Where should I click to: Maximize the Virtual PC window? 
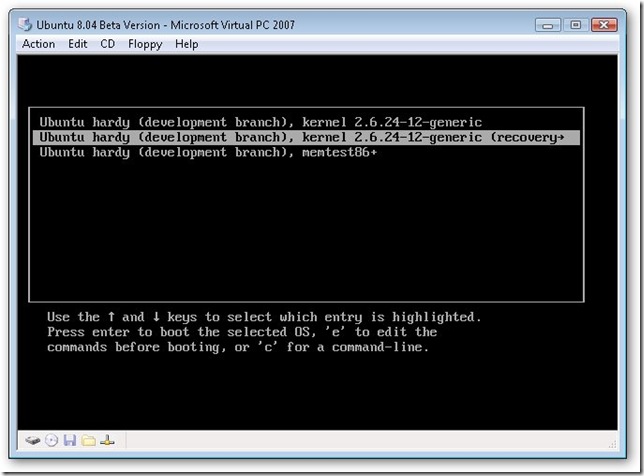pyautogui.click(x=575, y=24)
